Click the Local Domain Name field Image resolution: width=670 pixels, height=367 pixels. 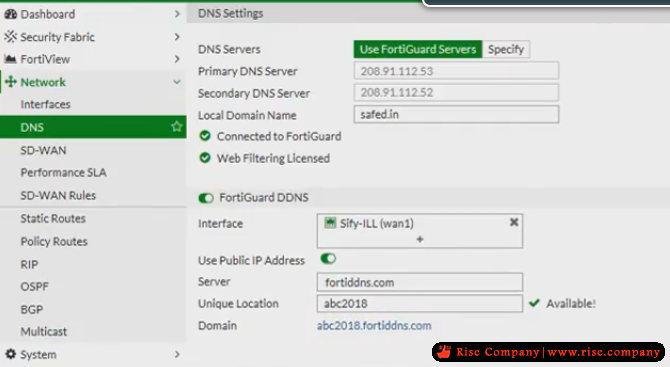pyautogui.click(x=456, y=115)
